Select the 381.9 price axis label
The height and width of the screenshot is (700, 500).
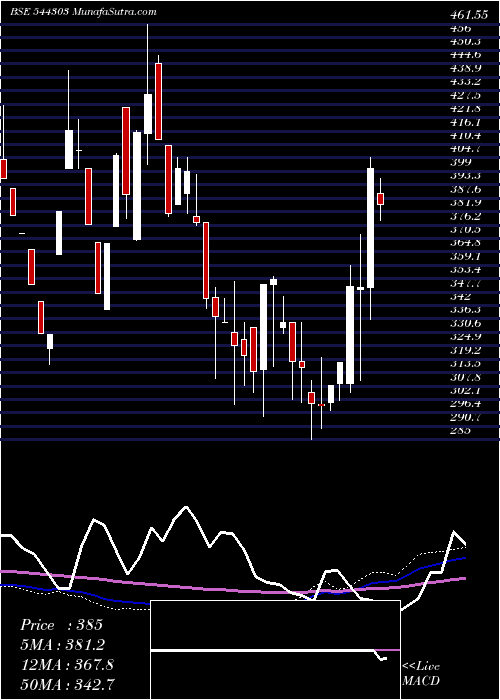click(x=466, y=202)
